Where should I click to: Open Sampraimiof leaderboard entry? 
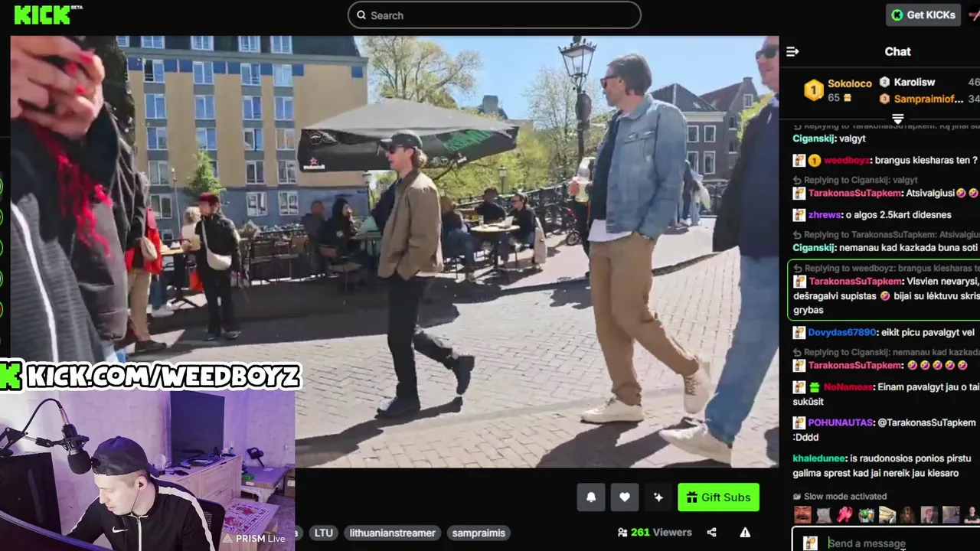[x=920, y=99]
